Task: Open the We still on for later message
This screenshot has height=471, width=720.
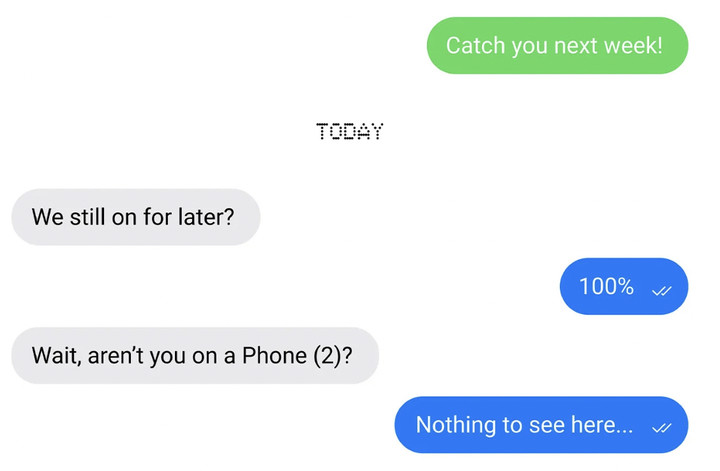Action: (136, 217)
